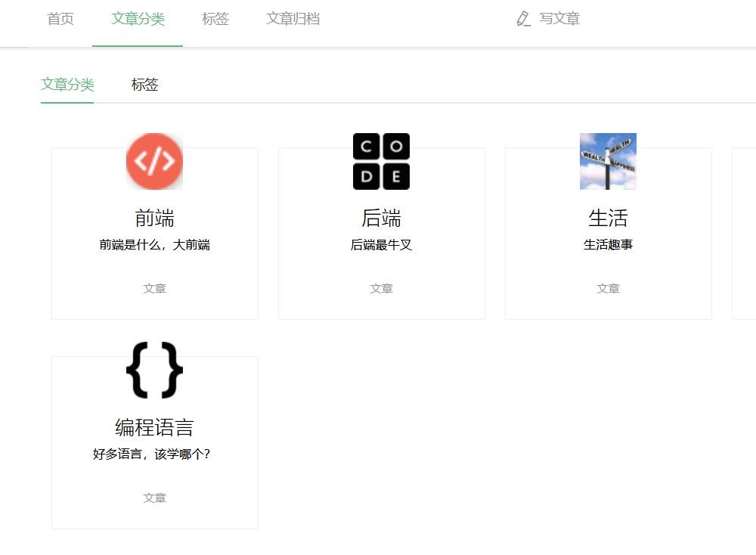This screenshot has width=756, height=555.
Task: Click the description 后端最牛叉
Action: pyautogui.click(x=381, y=245)
